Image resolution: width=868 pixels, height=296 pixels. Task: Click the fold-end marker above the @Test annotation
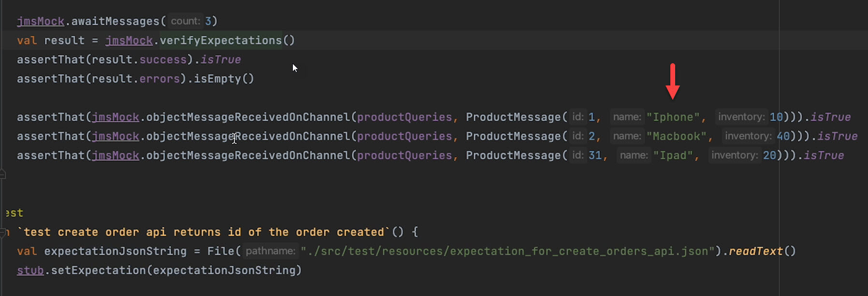(2, 174)
